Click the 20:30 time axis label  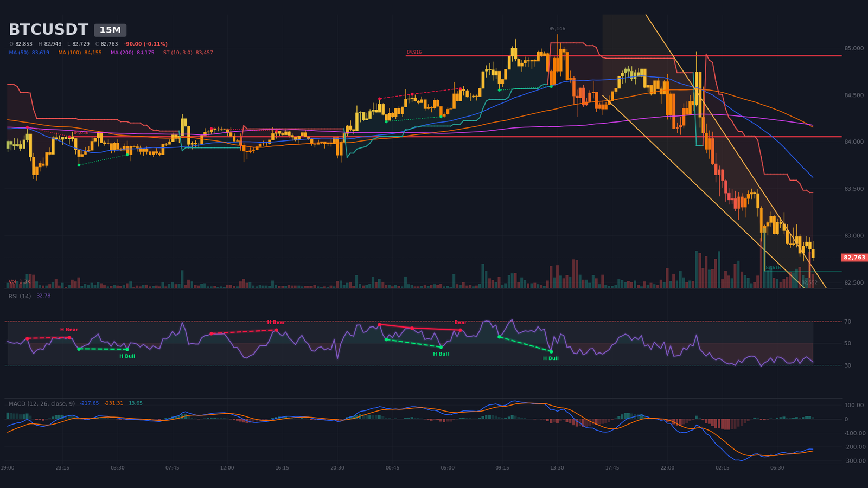click(337, 468)
